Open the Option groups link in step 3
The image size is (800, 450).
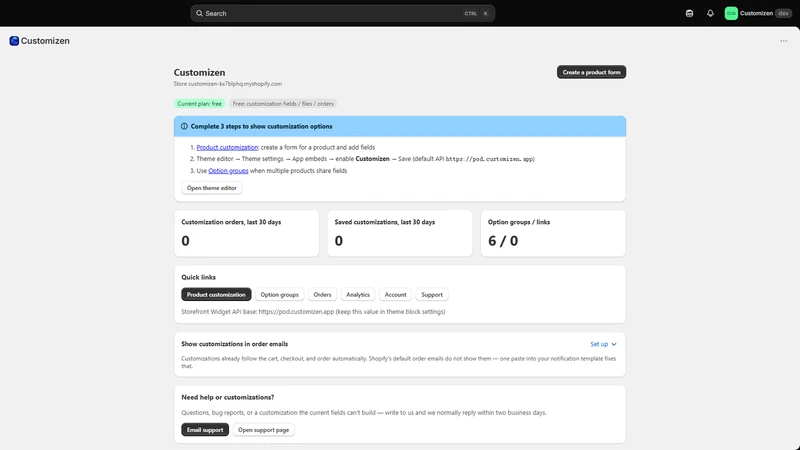tap(228, 170)
